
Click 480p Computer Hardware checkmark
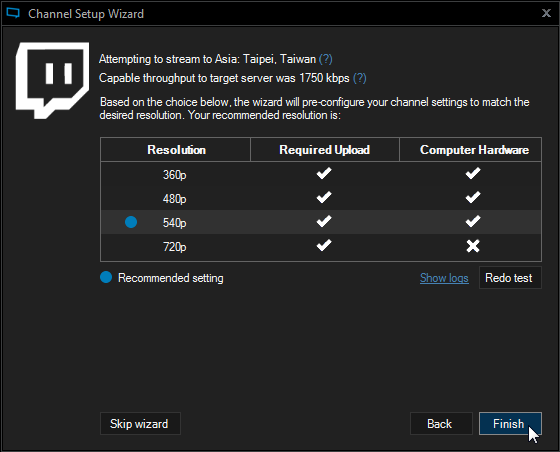[473, 197]
